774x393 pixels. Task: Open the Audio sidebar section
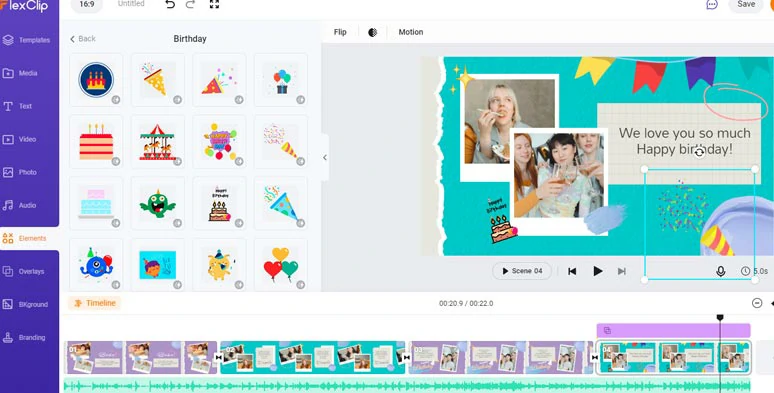tap(20, 205)
